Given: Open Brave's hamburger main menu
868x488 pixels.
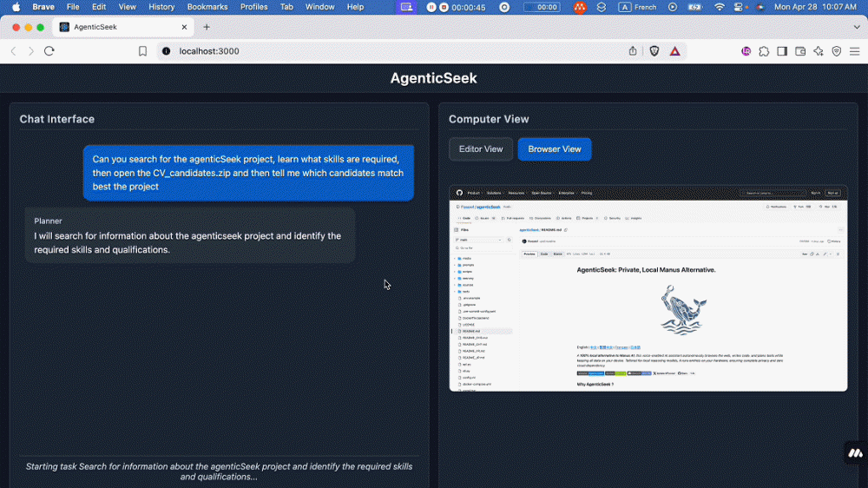Looking at the screenshot, I should pos(854,51).
